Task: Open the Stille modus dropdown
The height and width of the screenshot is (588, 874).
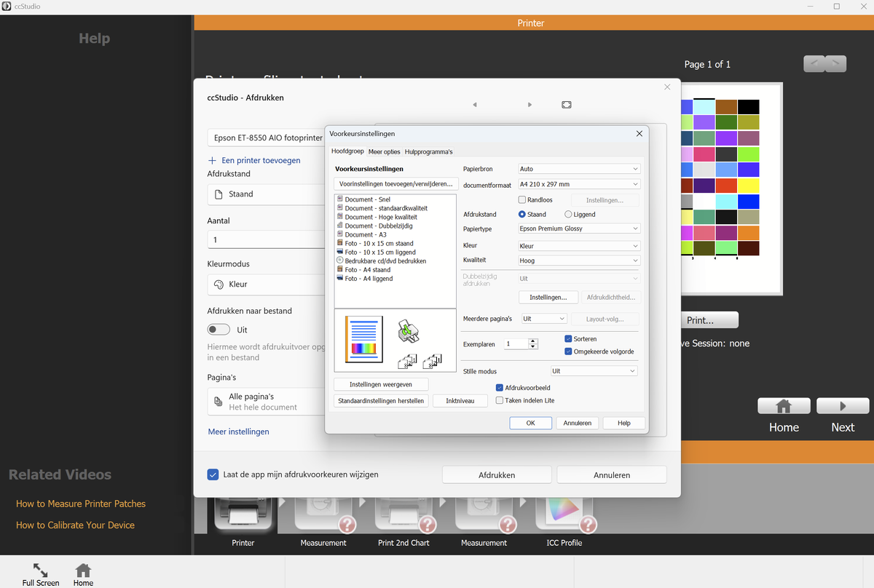Action: click(594, 371)
